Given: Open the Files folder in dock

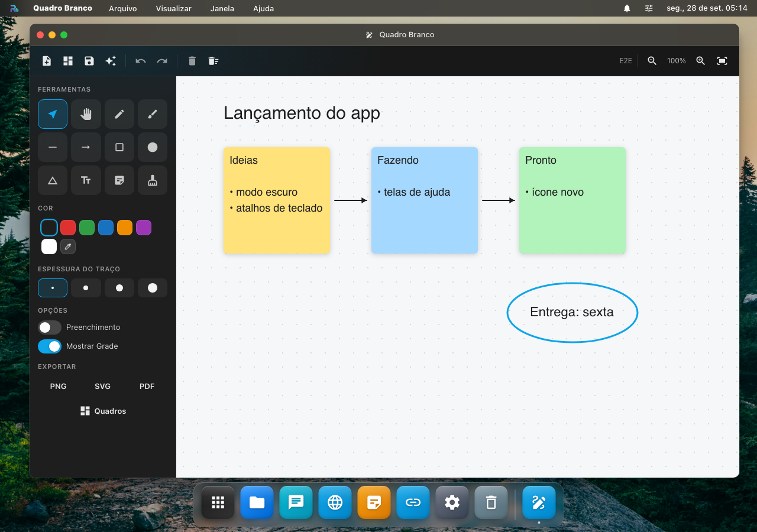Looking at the screenshot, I should 257,502.
